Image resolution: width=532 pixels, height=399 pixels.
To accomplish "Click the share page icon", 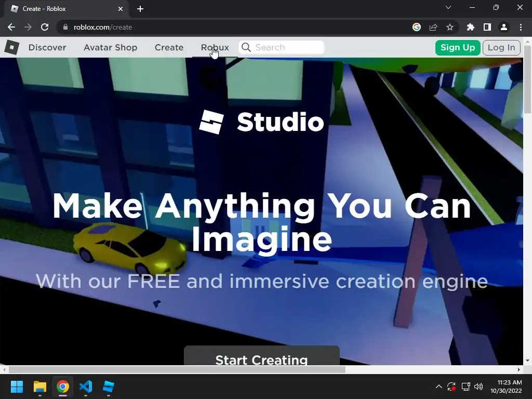I will tap(433, 27).
